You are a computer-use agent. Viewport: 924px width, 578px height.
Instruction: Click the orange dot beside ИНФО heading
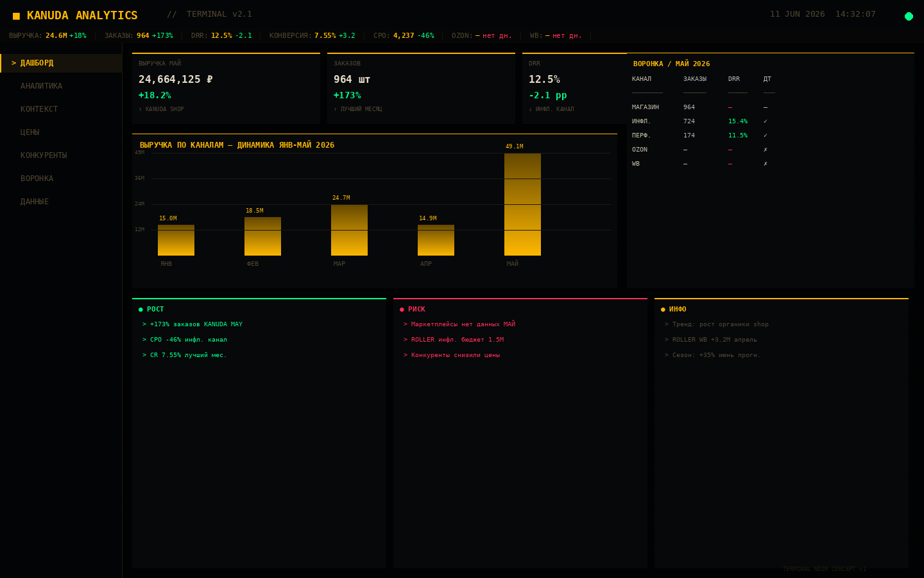(x=663, y=310)
